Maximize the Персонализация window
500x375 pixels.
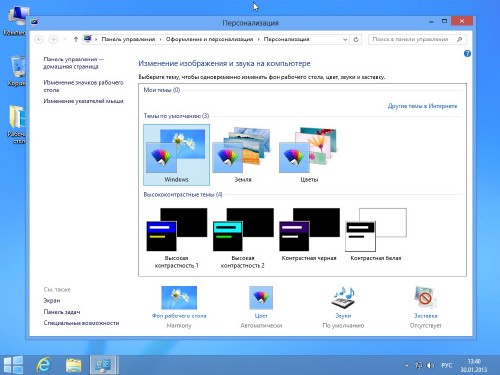click(x=444, y=21)
